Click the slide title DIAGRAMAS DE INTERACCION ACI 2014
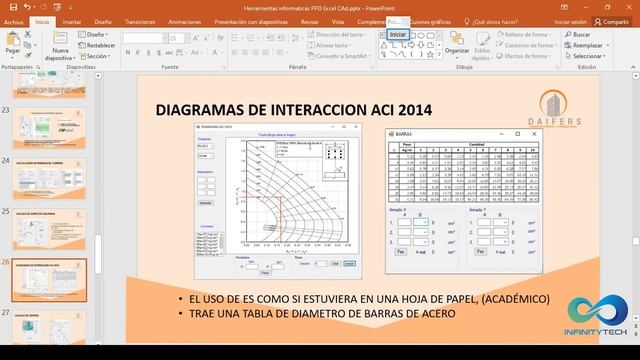This screenshot has width=640, height=360. click(293, 110)
